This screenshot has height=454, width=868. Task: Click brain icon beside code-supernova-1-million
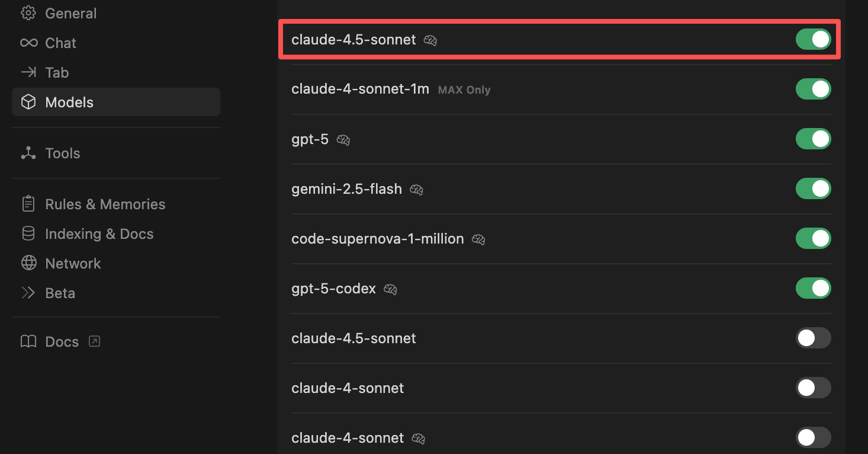point(478,239)
